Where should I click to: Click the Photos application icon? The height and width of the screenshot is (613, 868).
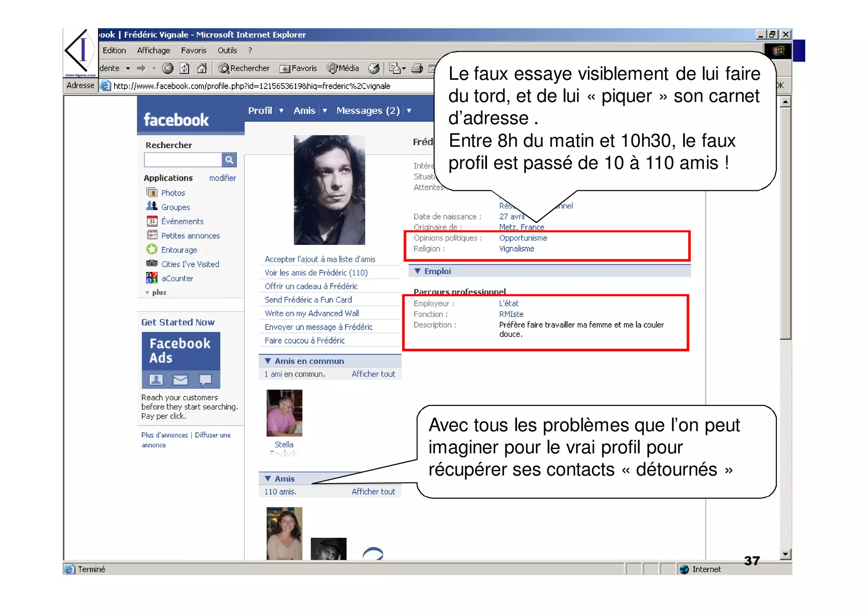click(x=152, y=192)
